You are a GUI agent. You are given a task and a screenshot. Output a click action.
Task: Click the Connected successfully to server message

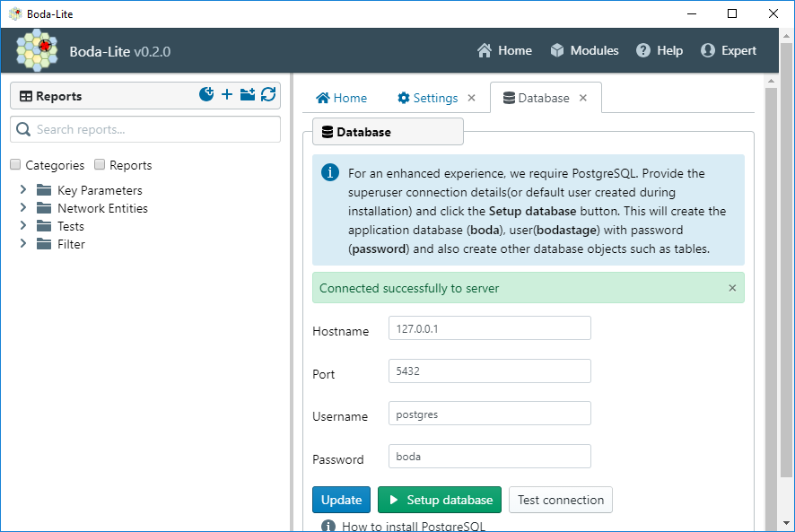click(409, 288)
